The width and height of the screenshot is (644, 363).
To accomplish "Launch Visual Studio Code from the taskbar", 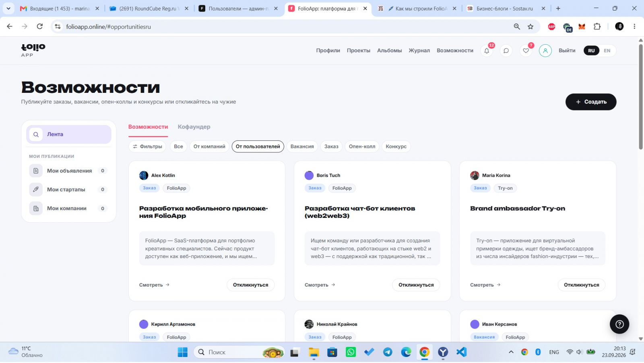I will pos(461,352).
